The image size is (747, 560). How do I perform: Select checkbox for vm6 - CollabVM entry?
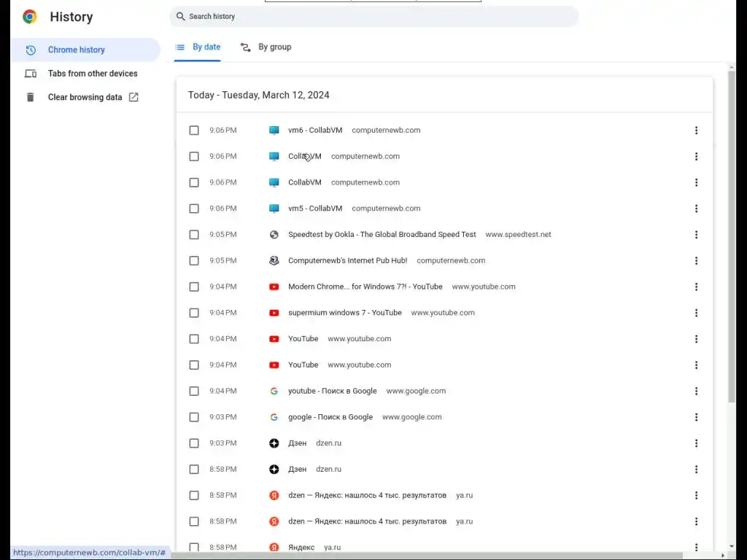click(194, 131)
